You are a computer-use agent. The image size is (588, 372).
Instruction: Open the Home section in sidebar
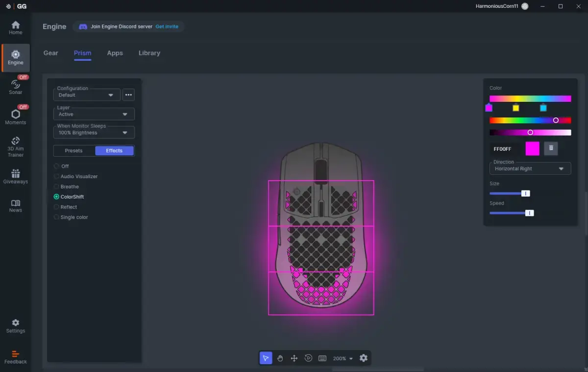15,28
